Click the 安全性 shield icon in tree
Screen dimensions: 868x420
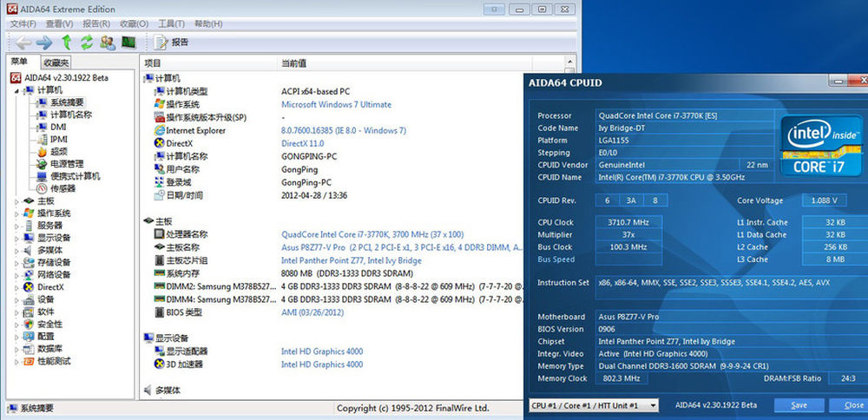[x=29, y=324]
